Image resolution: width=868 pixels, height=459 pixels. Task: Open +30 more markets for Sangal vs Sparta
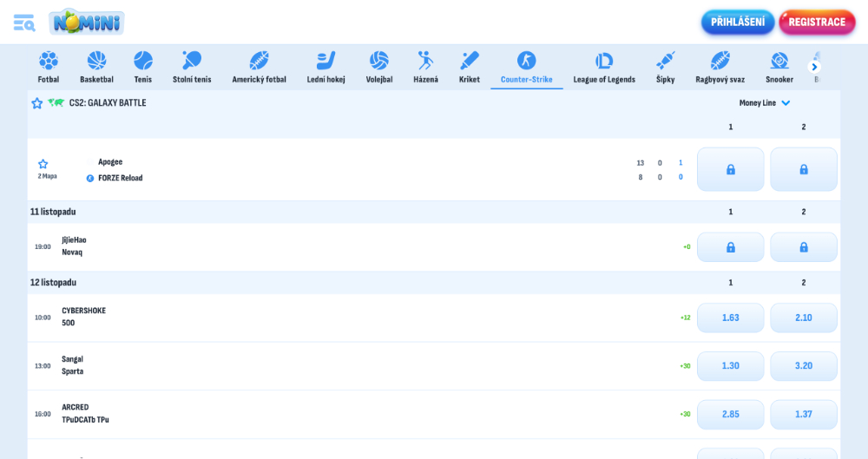[x=685, y=366]
